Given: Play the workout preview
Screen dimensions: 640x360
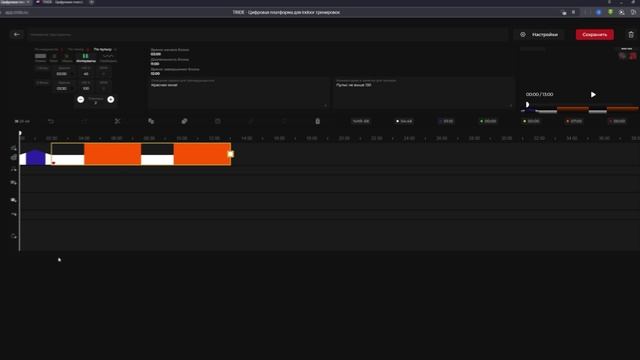Looking at the screenshot, I should (x=593, y=95).
